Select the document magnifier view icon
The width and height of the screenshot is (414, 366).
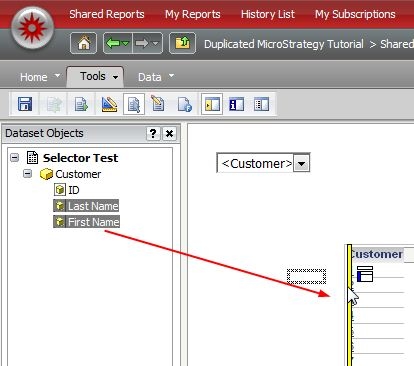[134, 104]
